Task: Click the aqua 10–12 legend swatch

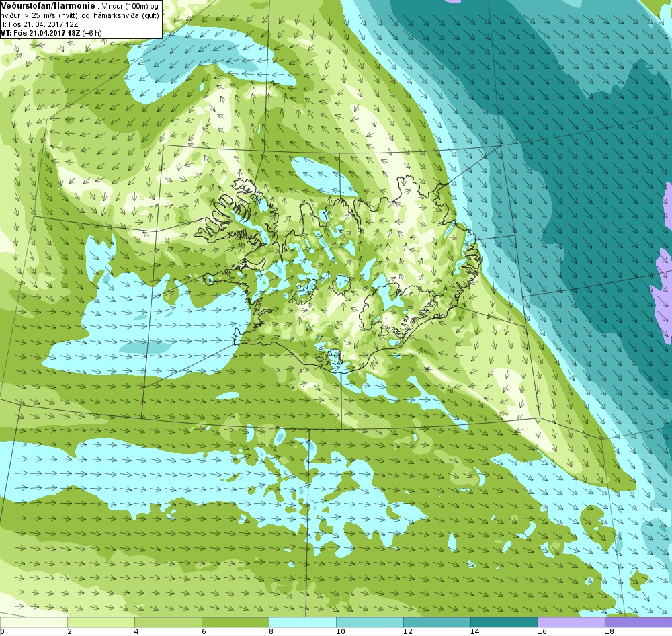Action: pos(370,622)
